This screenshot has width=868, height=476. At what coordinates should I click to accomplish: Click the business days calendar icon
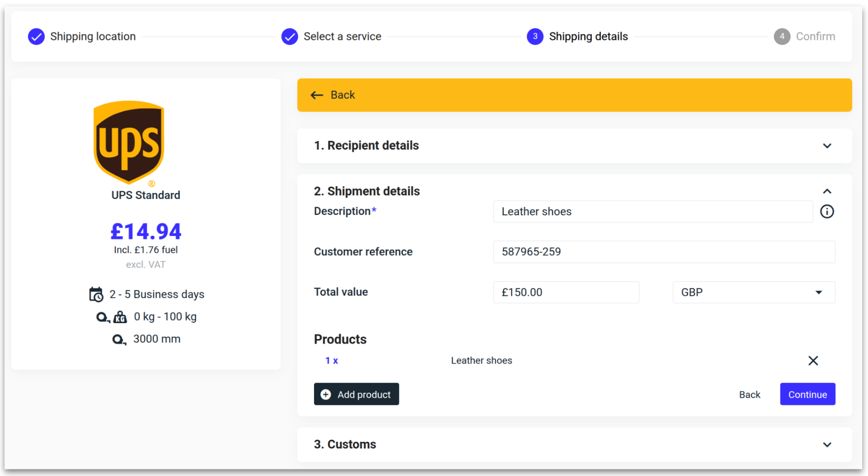pyautogui.click(x=96, y=295)
